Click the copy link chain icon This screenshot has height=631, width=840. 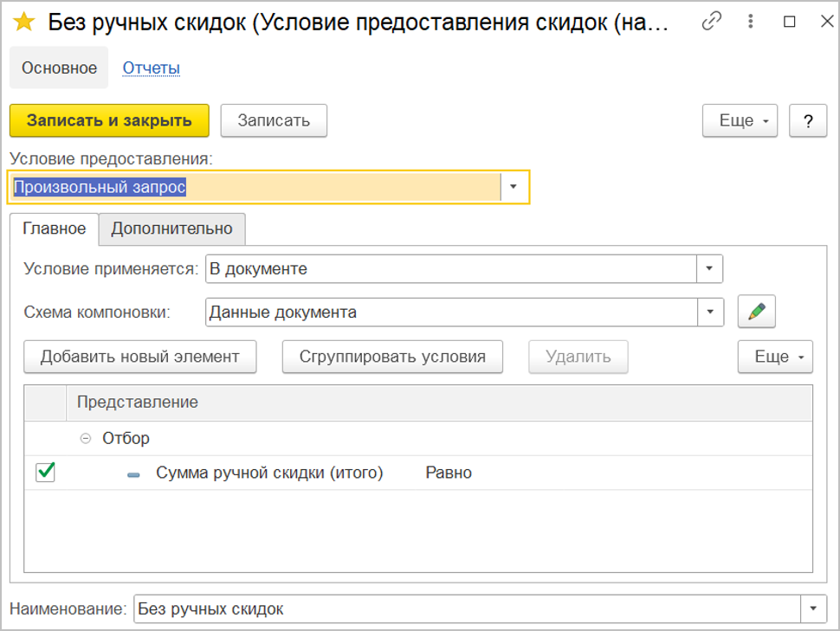click(712, 23)
